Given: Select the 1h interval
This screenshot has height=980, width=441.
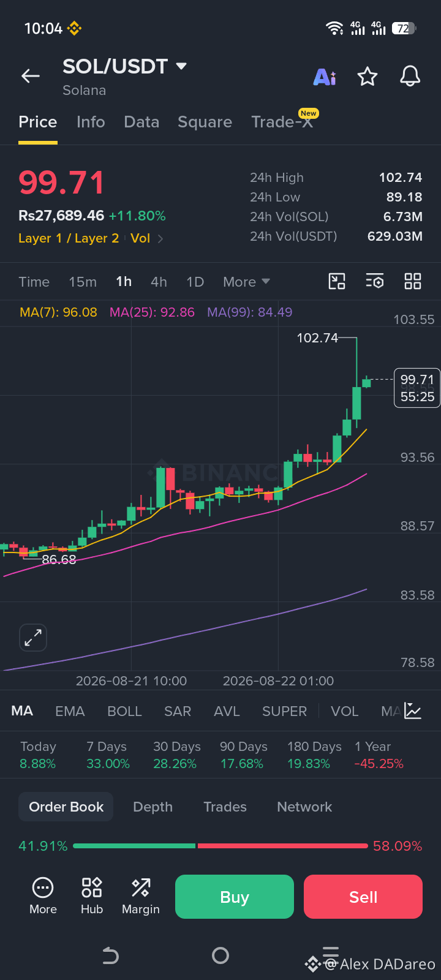Looking at the screenshot, I should point(124,282).
